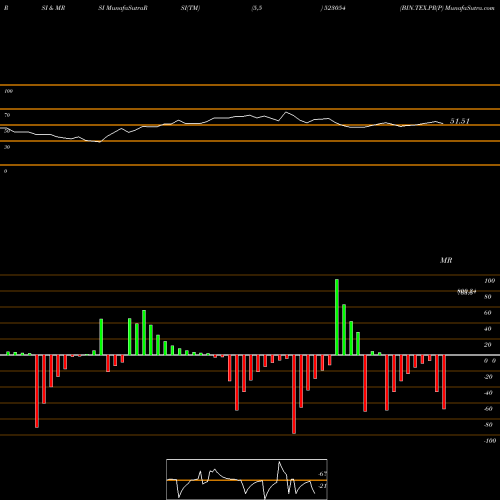
Task: Click the RSI value label 51.51
Action: [459, 121]
